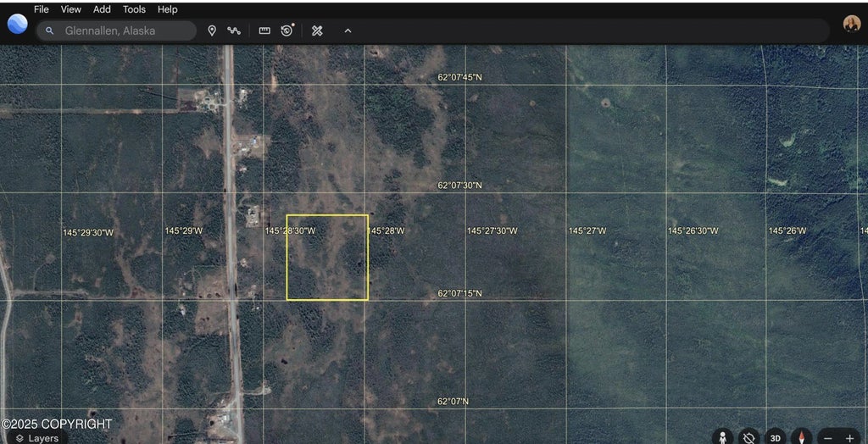Open the Add menu

[102, 9]
